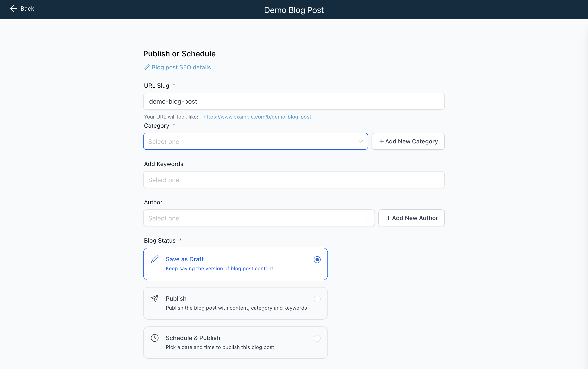Click 'Publish the blog post with content' description
The image size is (588, 369).
(236, 308)
